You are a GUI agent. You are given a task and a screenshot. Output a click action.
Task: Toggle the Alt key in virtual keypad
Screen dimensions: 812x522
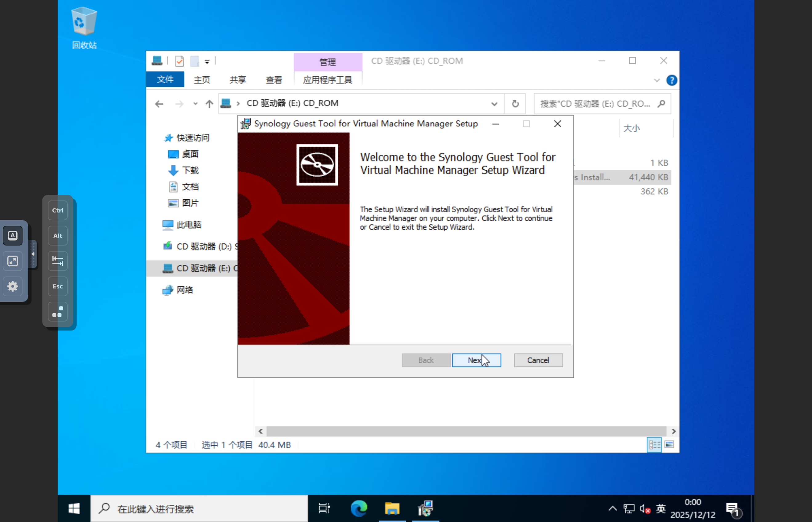pos(58,236)
